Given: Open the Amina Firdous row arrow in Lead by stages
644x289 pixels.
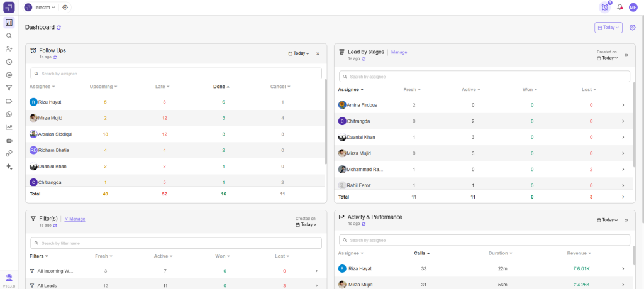Looking at the screenshot, I should coord(623,105).
